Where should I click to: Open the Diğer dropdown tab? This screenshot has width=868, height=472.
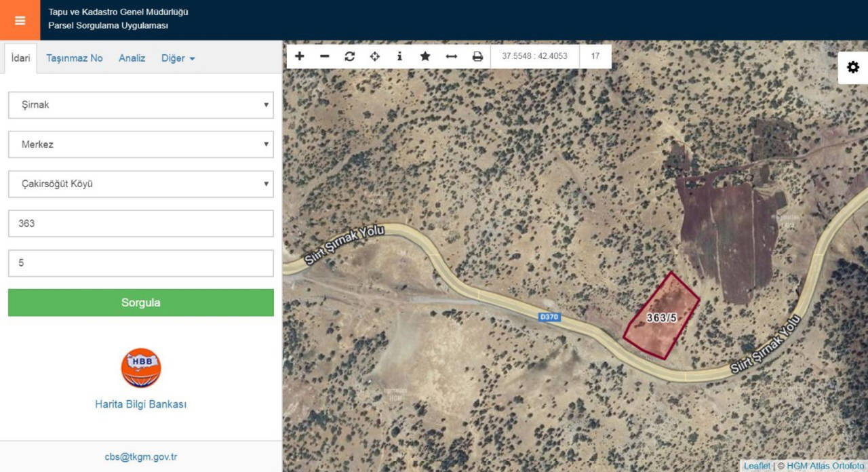tap(178, 58)
